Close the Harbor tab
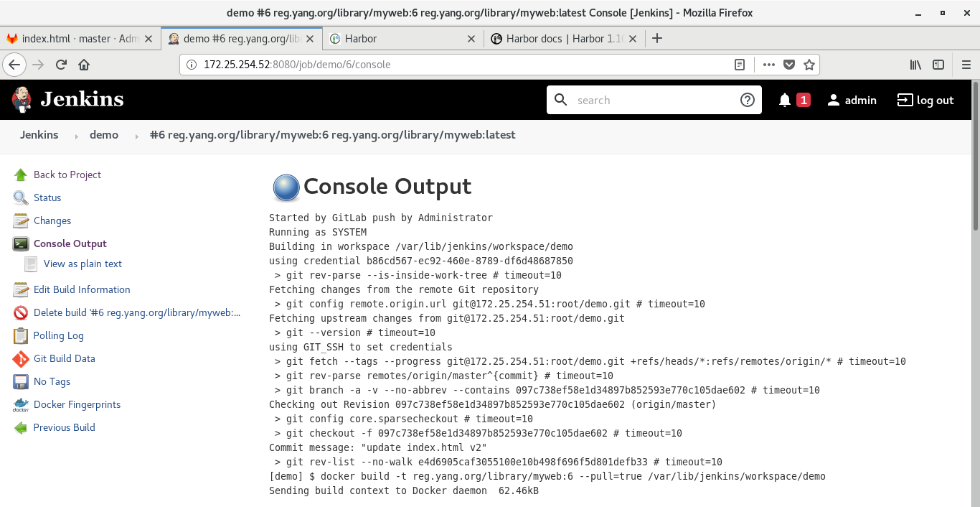 pos(471,39)
